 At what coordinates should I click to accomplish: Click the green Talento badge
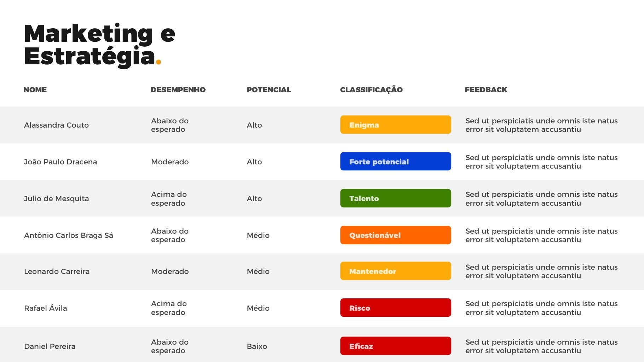click(395, 198)
